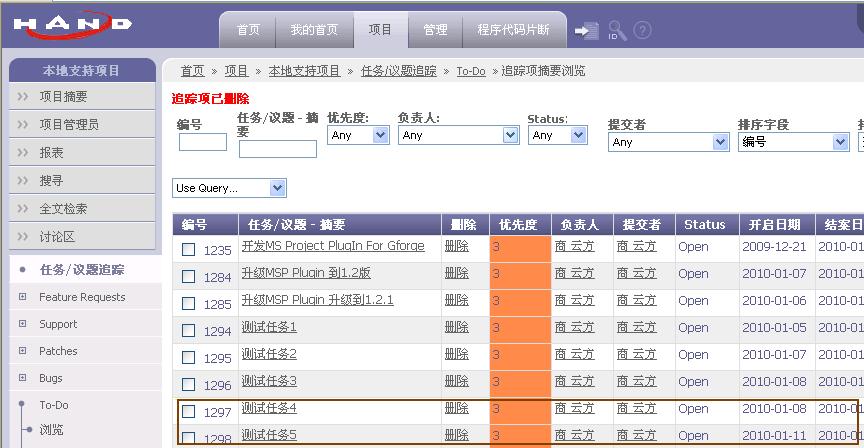Screen dimensions: 864x448
Task: Click the HAND logo
Action: tap(72, 25)
